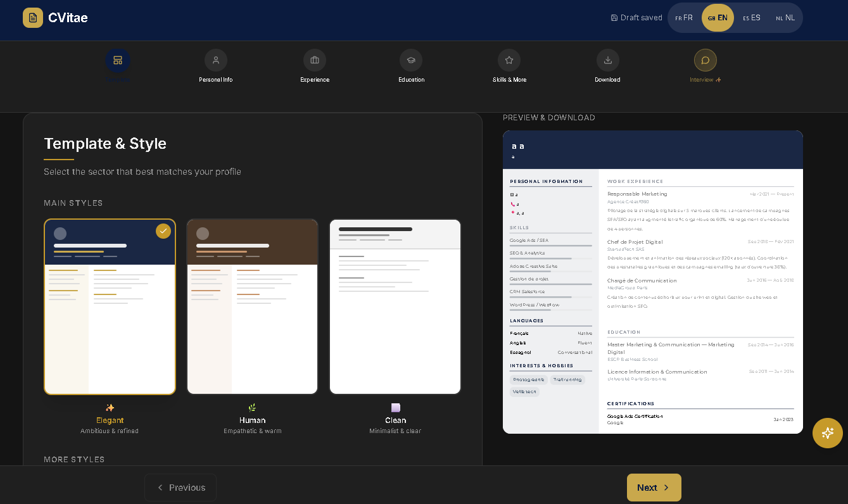Click the 'Trail running' hobby tag
The image size is (848, 504).
[567, 380]
